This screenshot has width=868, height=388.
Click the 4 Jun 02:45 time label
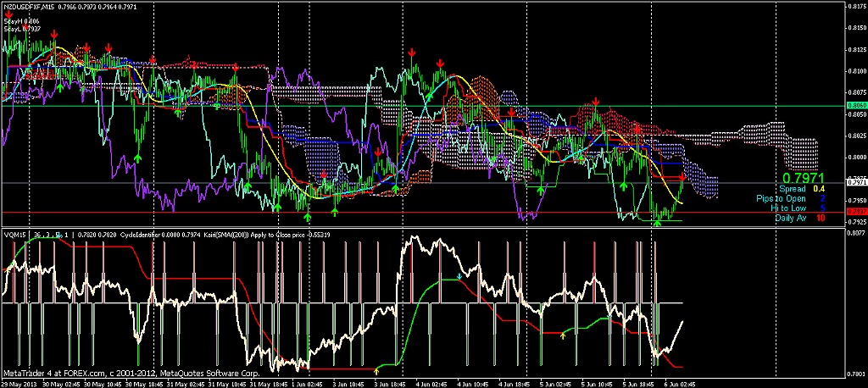tap(431, 384)
